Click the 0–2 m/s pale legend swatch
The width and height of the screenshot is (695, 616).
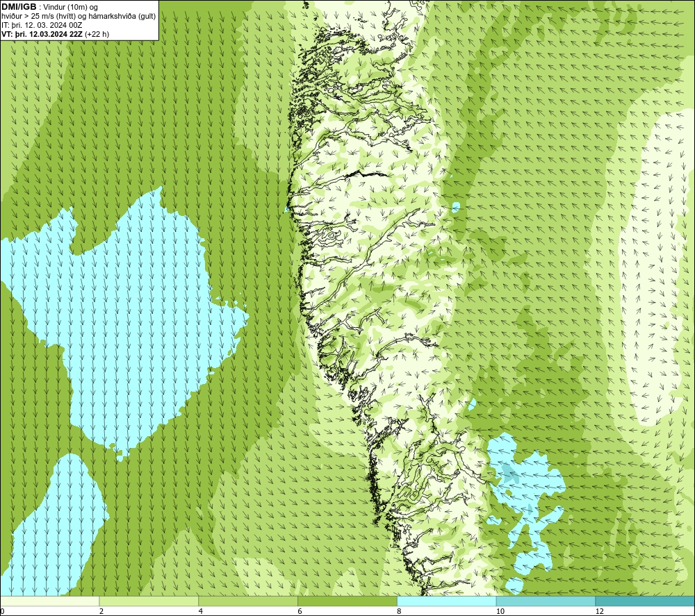49,601
